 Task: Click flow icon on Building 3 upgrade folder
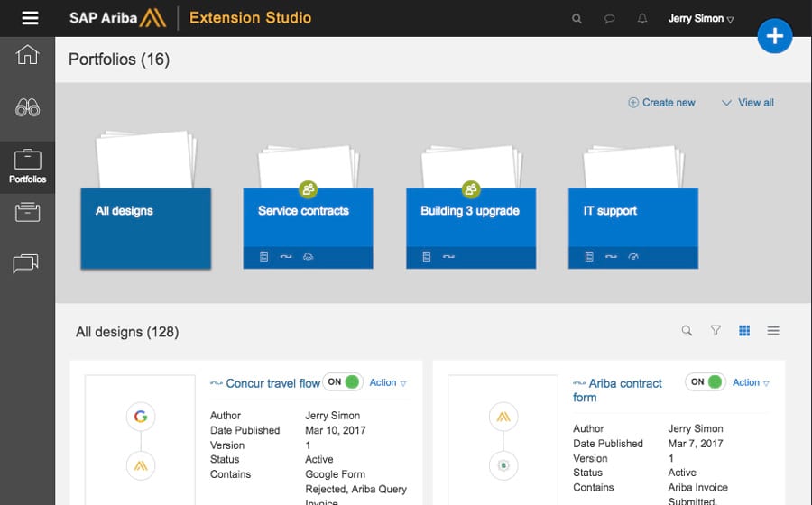[x=448, y=256]
